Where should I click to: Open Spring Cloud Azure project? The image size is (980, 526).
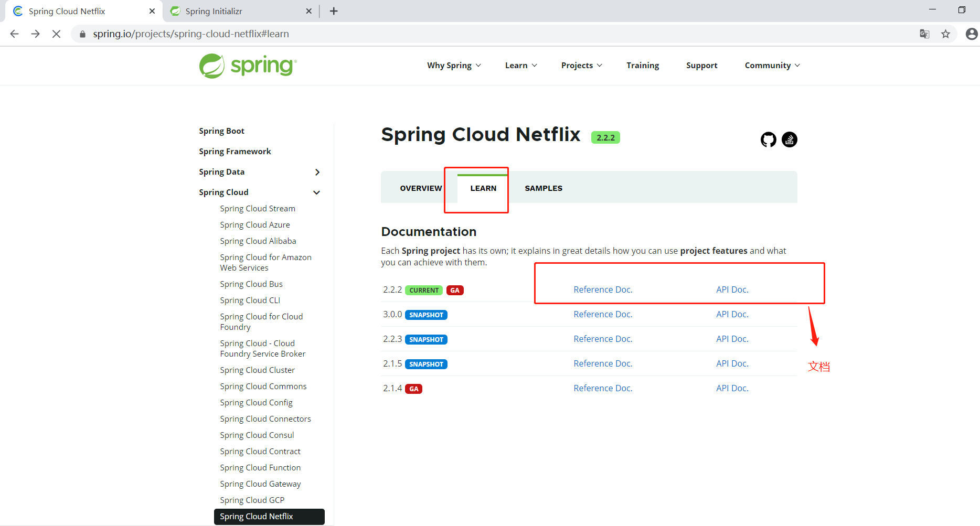255,225
